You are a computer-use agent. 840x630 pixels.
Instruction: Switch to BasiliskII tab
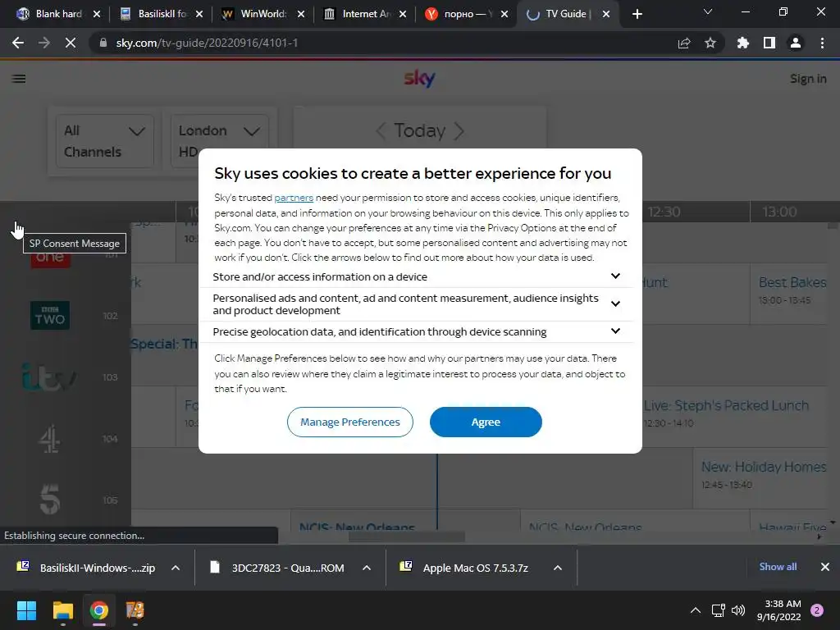161,14
